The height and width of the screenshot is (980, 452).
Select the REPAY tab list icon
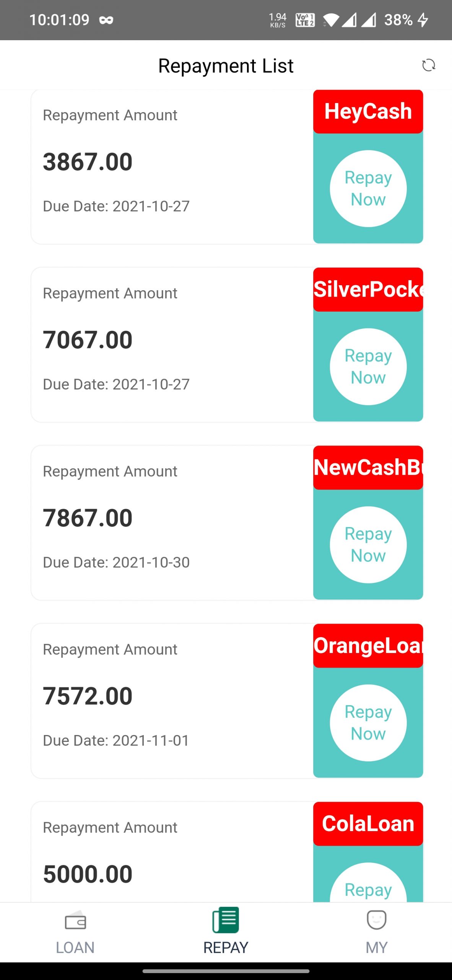pos(226,920)
